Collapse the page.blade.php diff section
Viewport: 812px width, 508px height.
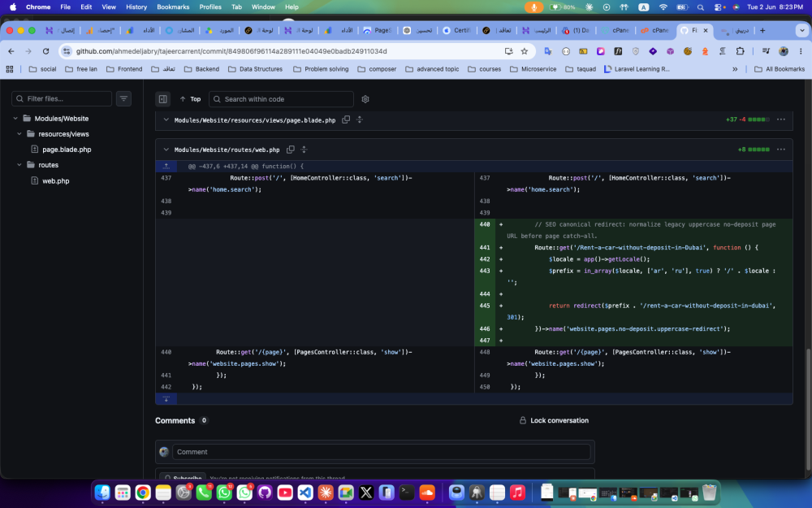pyautogui.click(x=166, y=119)
